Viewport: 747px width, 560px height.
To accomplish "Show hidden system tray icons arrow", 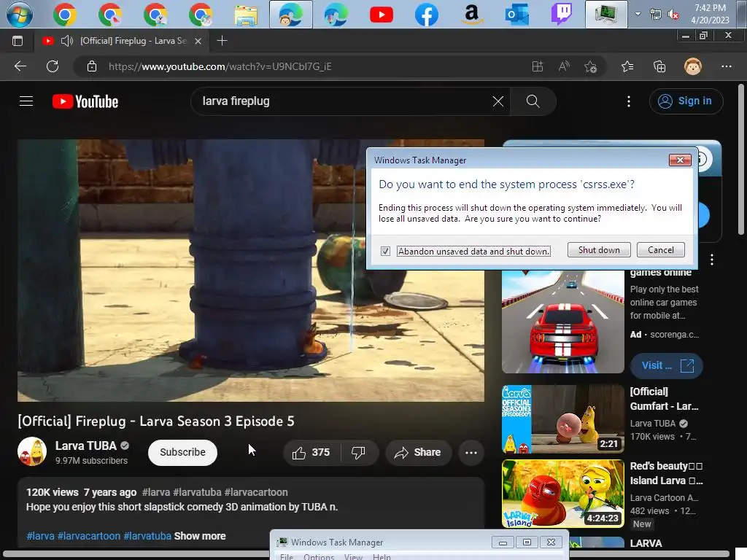I will pos(638,14).
